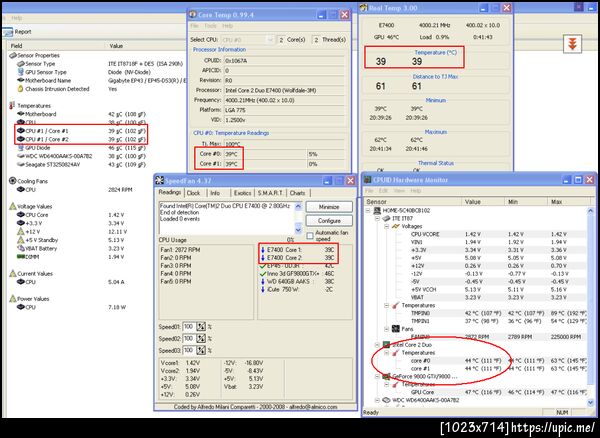Click the Fans icon in HWMonitor tree
600x438 pixels.
(396, 329)
